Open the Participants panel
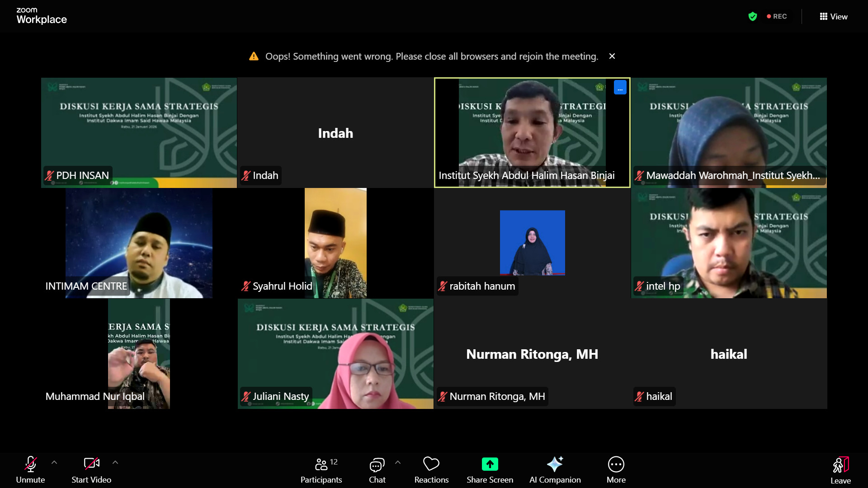The height and width of the screenshot is (488, 868). [321, 469]
